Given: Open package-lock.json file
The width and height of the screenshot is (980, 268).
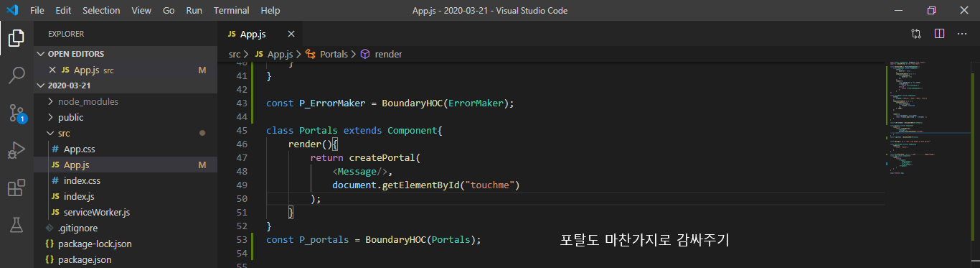Looking at the screenshot, I should (126, 244).
